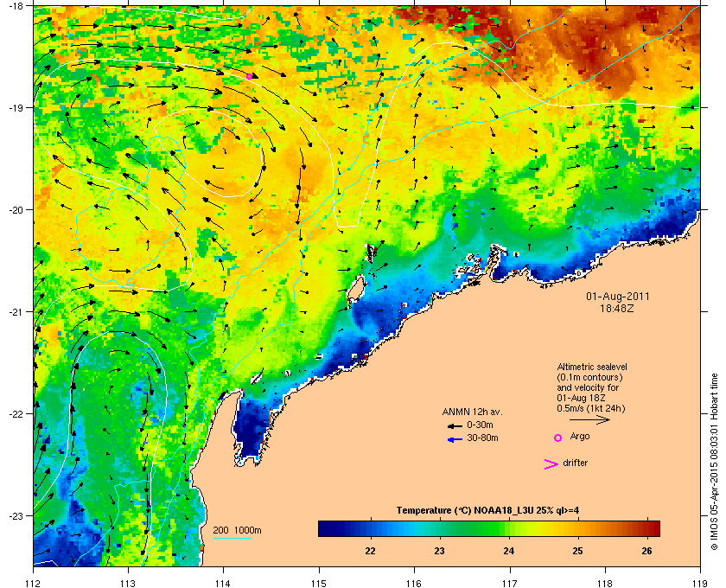
Task: Click the dark blue gulf water near 114.3E 22.2S
Action: pos(250,429)
